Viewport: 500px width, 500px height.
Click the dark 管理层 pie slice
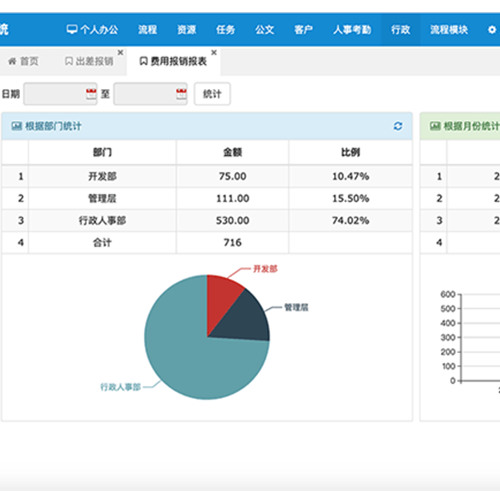point(247,320)
